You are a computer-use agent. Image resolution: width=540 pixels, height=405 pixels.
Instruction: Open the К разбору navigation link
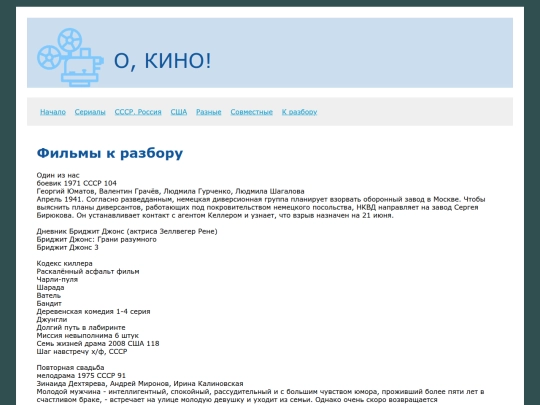pos(299,112)
